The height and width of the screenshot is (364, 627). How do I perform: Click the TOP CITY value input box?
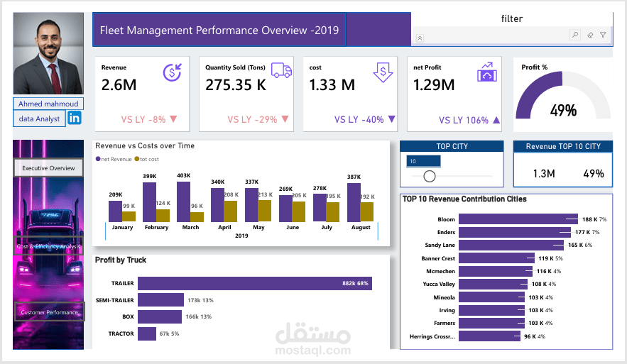click(423, 161)
